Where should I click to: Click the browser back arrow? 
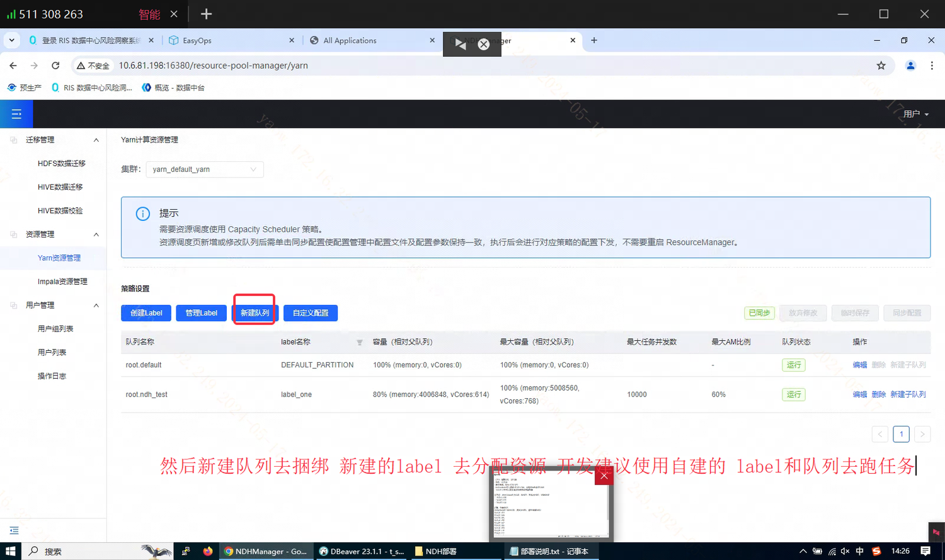[x=13, y=65]
